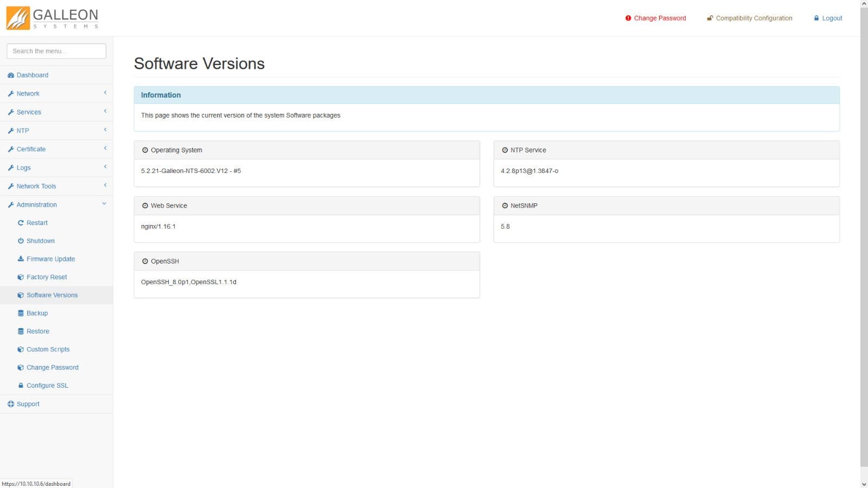The height and width of the screenshot is (488, 868).
Task: Select Custom Scripts in the sidebar
Action: pyautogui.click(x=48, y=350)
